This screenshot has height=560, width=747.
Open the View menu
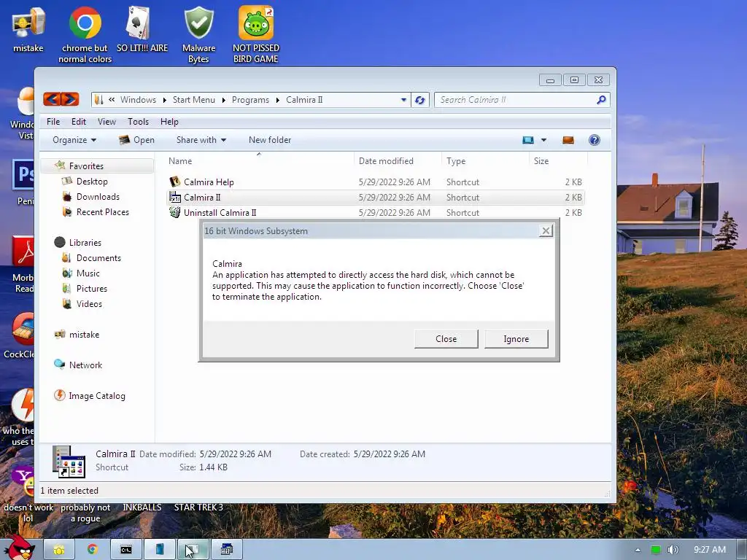pos(107,122)
